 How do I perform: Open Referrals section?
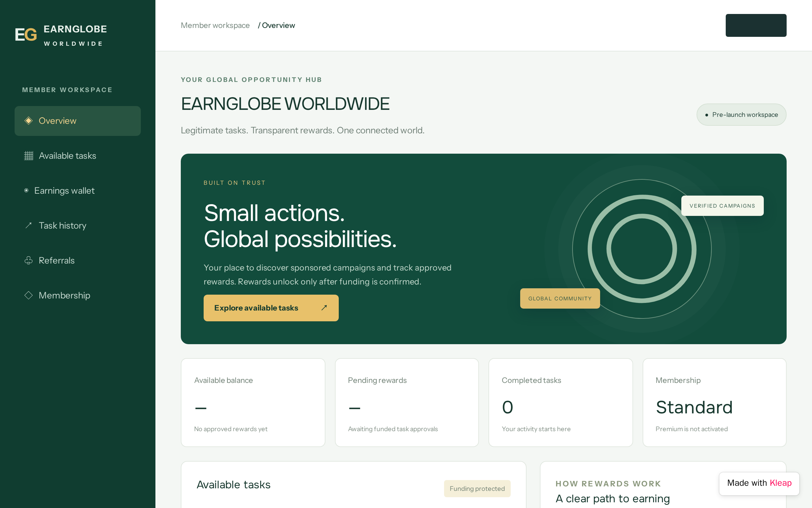coord(77,261)
